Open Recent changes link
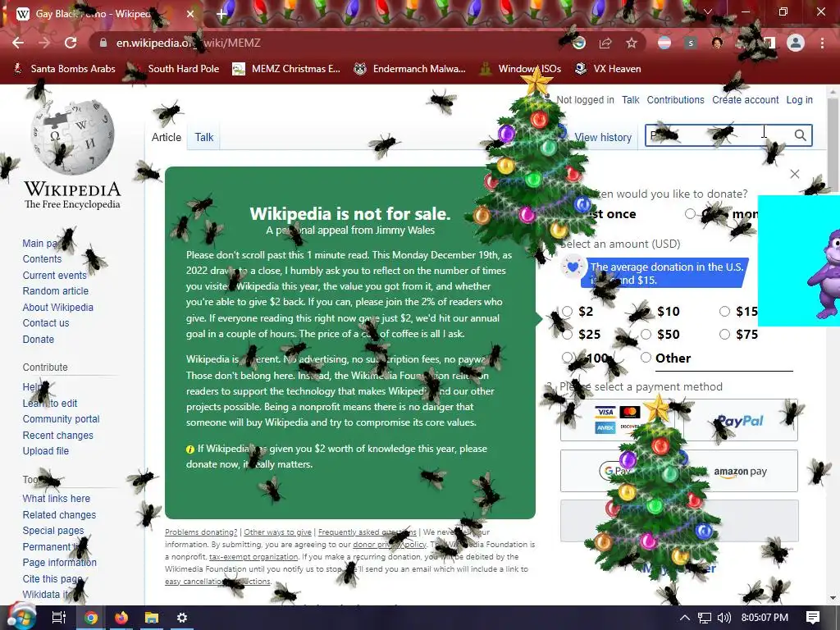840x630 pixels. pyautogui.click(x=58, y=435)
